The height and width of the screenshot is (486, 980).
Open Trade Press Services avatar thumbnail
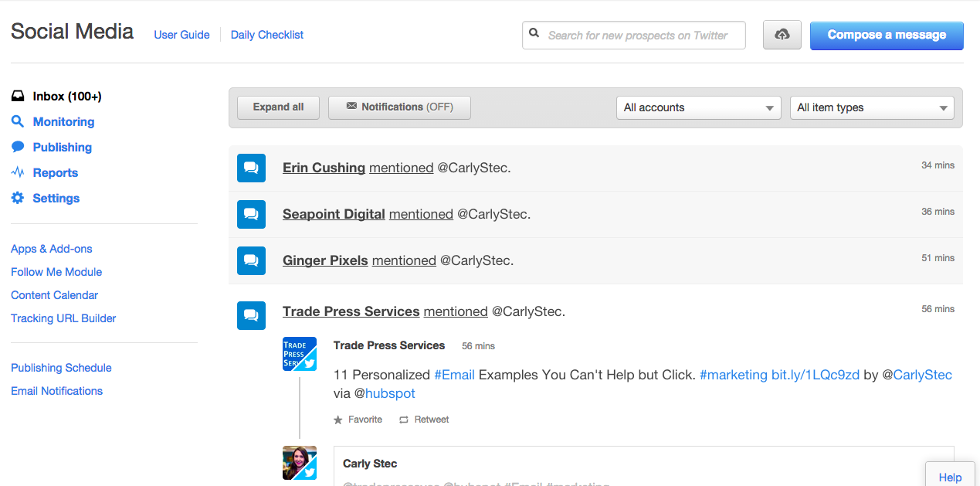pyautogui.click(x=300, y=354)
